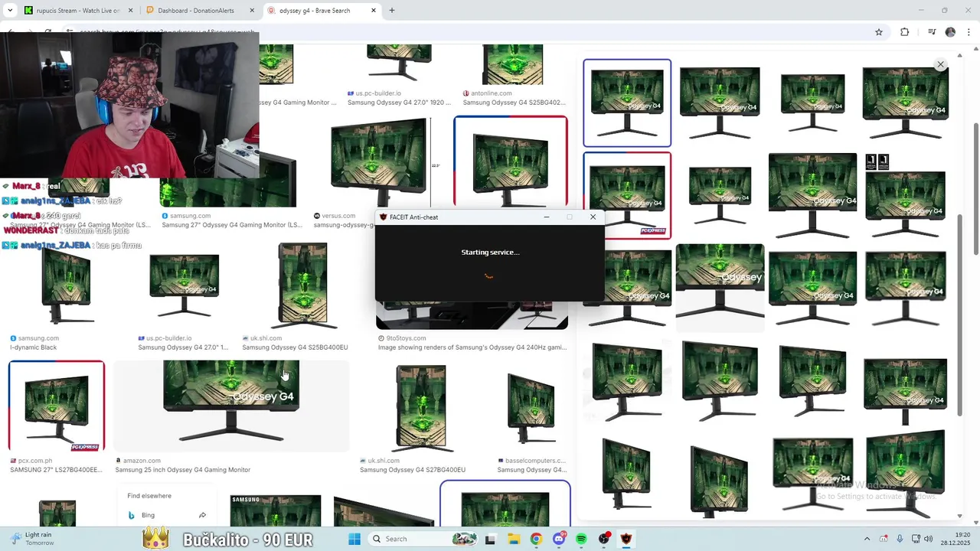Select the Odyssey G4 thumbnail with the 1 1 badge
This screenshot has width=980, height=551.
(905, 195)
